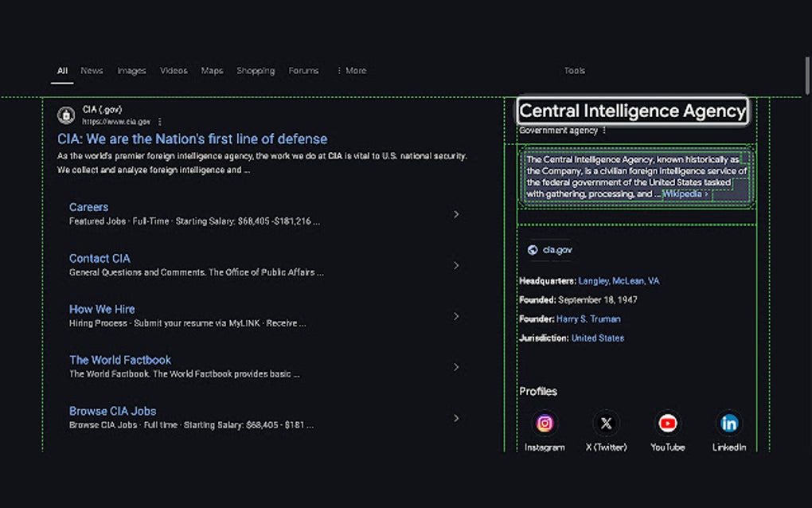This screenshot has width=812, height=508.
Task: Open the three-dot menu on the CIA result
Action: [x=160, y=121]
